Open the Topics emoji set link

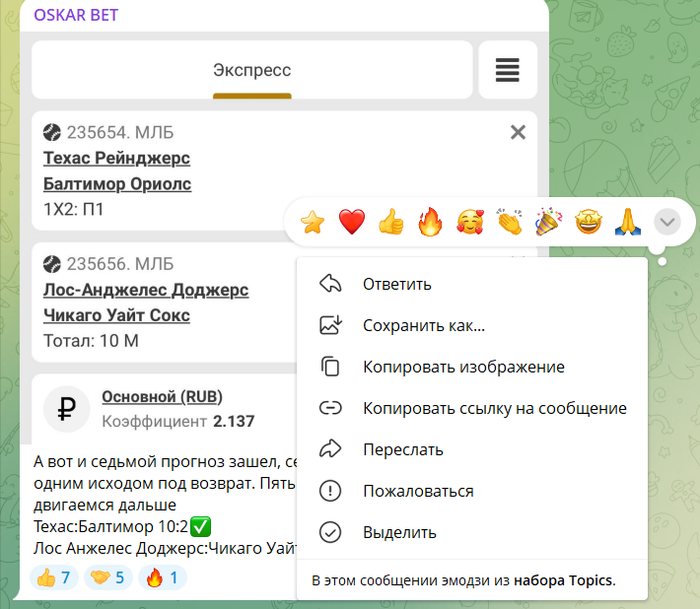point(563,580)
